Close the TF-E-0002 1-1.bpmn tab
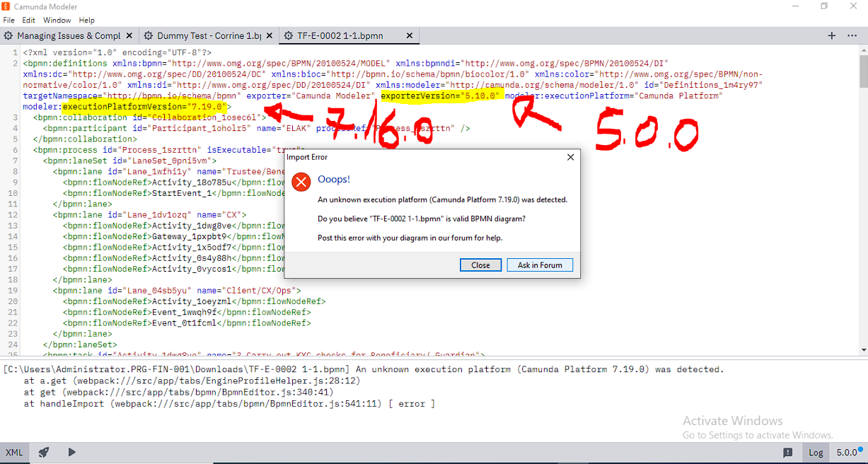Viewport: 868px width, 464px height. pos(409,35)
